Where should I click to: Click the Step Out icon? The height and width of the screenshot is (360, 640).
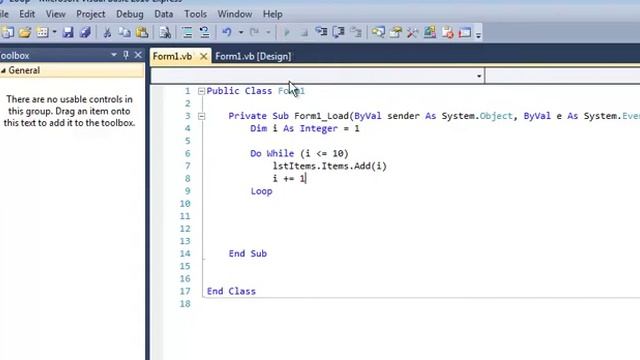pos(356,32)
